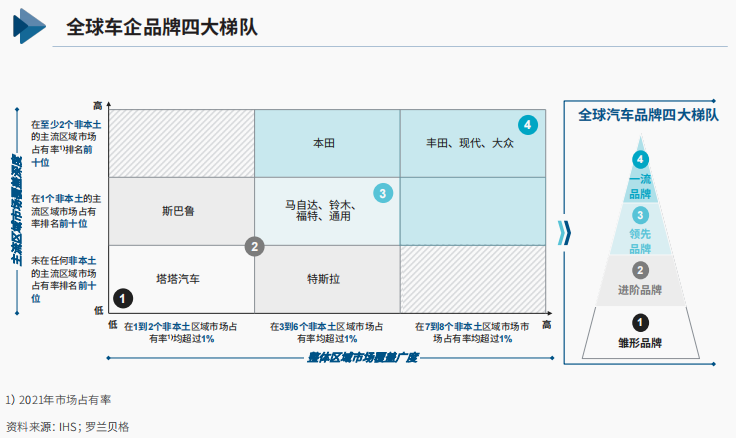Click the teal circle 4 in the matrix
Image resolution: width=736 pixels, height=438 pixels.
pyautogui.click(x=528, y=125)
